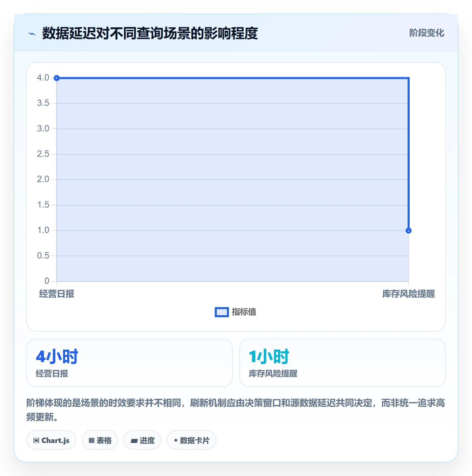Viewport: 472px width, 476px height.
Task: Click the 4.0 y-axis tick label
Action: (43, 78)
